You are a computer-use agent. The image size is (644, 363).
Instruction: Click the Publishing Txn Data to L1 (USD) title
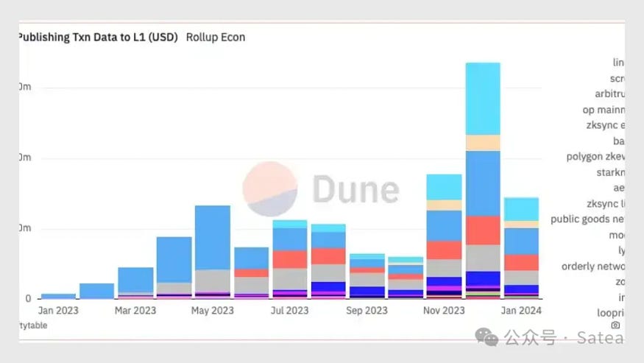pos(99,38)
